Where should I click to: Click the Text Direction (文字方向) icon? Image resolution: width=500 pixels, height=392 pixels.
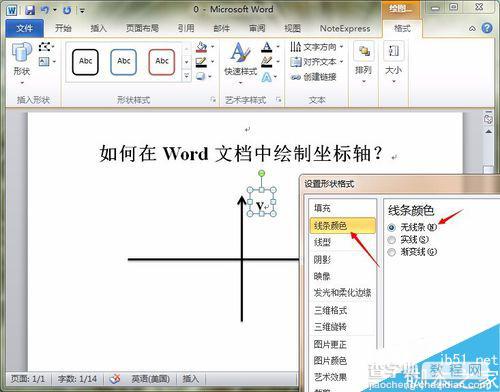295,47
